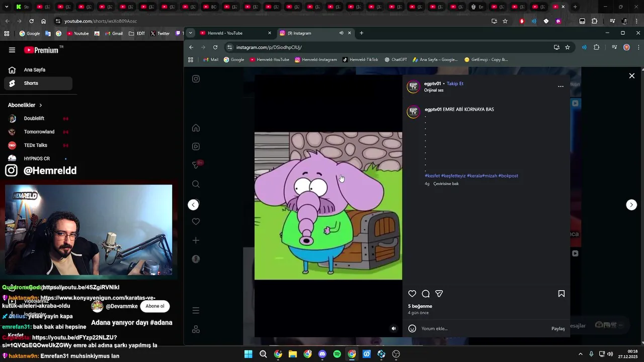This screenshot has width=644, height=362.
Task: Open Hemreld-TikTok bookmark
Action: point(360,59)
